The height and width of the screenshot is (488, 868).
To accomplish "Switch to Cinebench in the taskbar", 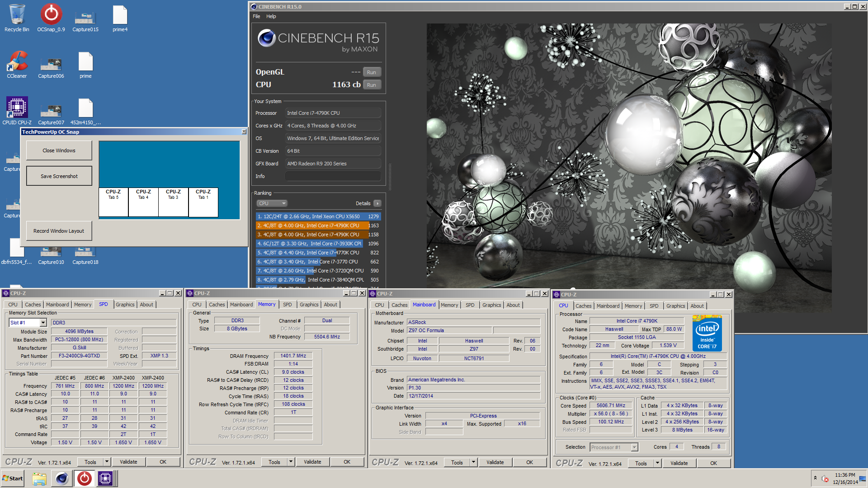I will pos(62,479).
